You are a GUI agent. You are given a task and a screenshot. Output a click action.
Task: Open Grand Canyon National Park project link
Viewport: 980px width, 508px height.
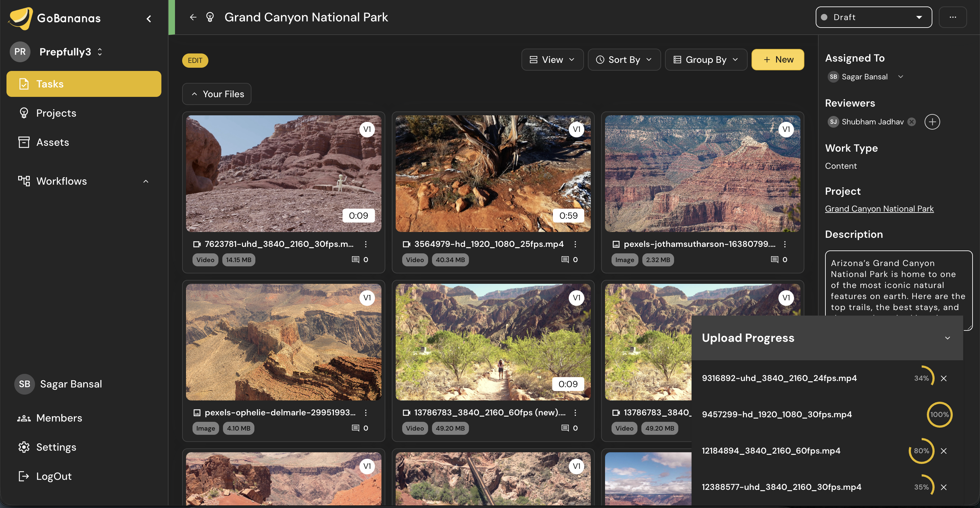click(x=879, y=209)
